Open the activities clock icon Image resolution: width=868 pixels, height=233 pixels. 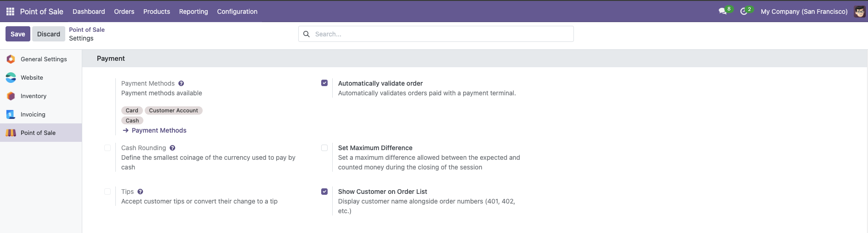(x=744, y=11)
